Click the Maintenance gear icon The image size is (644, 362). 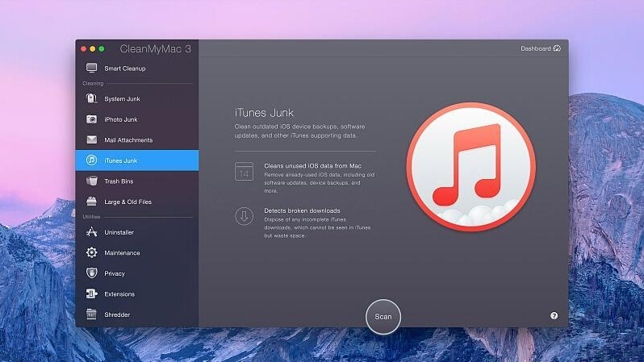(x=91, y=253)
